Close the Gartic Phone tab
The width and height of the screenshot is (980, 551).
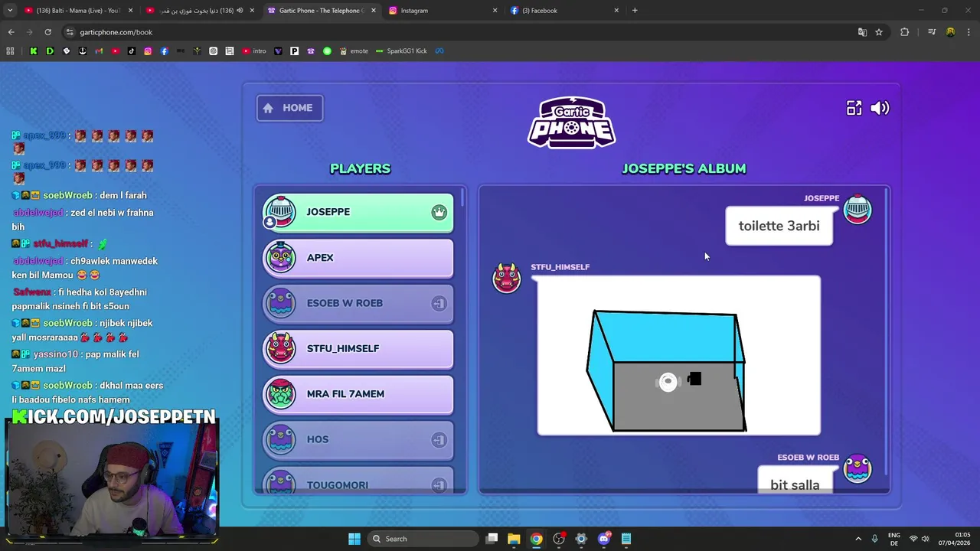point(373,11)
